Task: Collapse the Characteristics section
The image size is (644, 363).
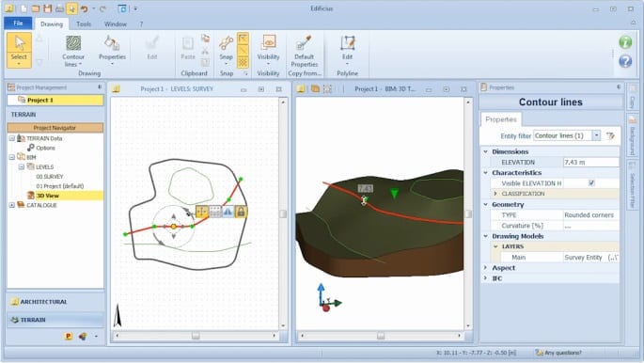Action: click(485, 173)
